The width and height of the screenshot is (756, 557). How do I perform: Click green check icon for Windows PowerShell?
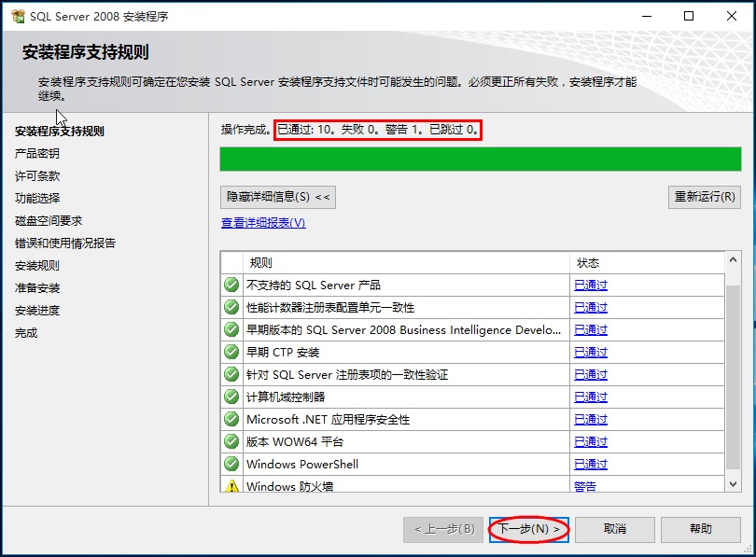pyautogui.click(x=231, y=464)
